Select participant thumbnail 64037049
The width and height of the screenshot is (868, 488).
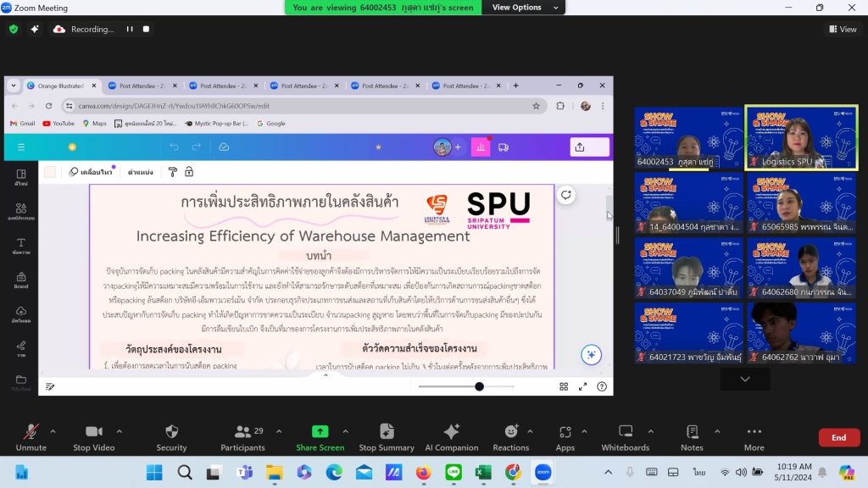[688, 268]
